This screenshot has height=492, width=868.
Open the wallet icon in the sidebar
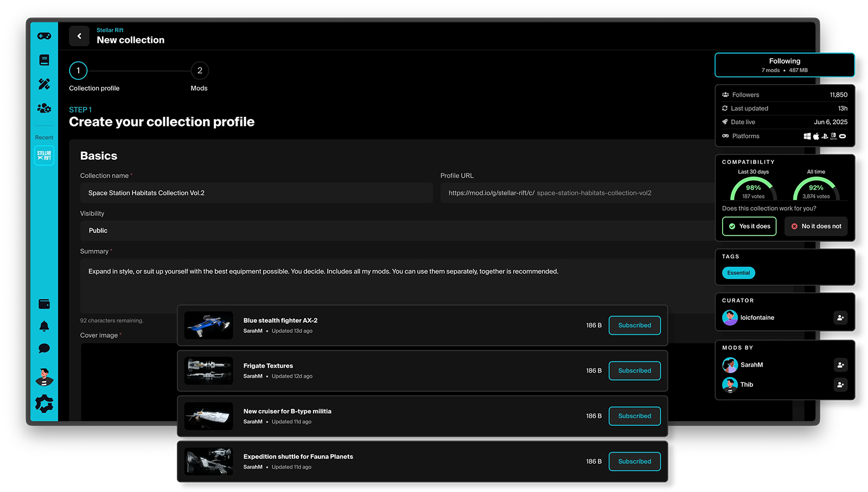pos(44,304)
